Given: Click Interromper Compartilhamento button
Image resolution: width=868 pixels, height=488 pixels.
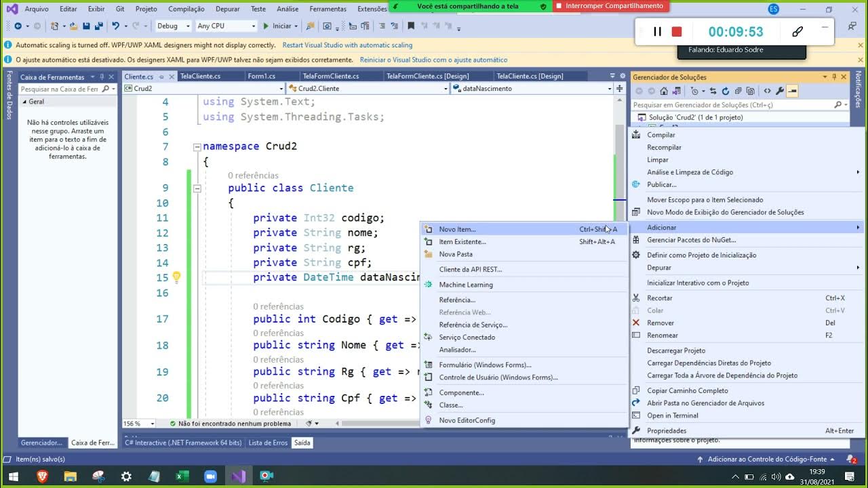Looking at the screenshot, I should (x=610, y=6).
